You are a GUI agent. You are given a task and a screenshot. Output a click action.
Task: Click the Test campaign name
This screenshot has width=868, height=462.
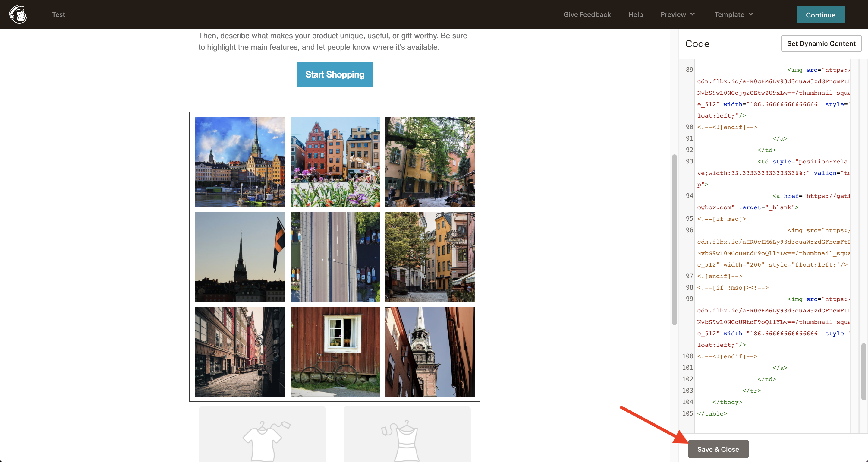pos(58,14)
